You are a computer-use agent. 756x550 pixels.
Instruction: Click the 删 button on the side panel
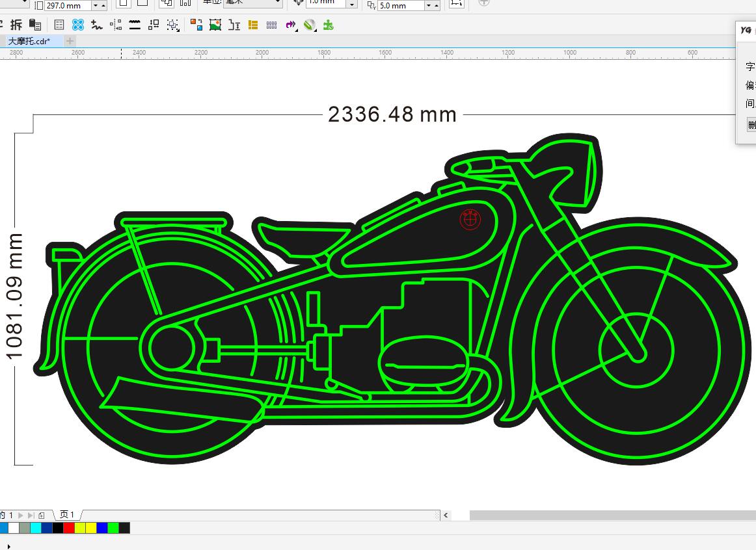(751, 125)
